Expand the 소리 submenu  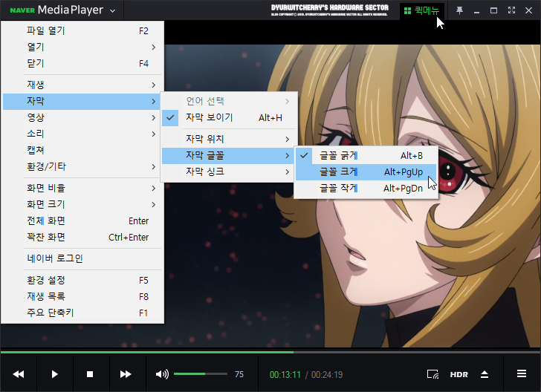(82, 134)
